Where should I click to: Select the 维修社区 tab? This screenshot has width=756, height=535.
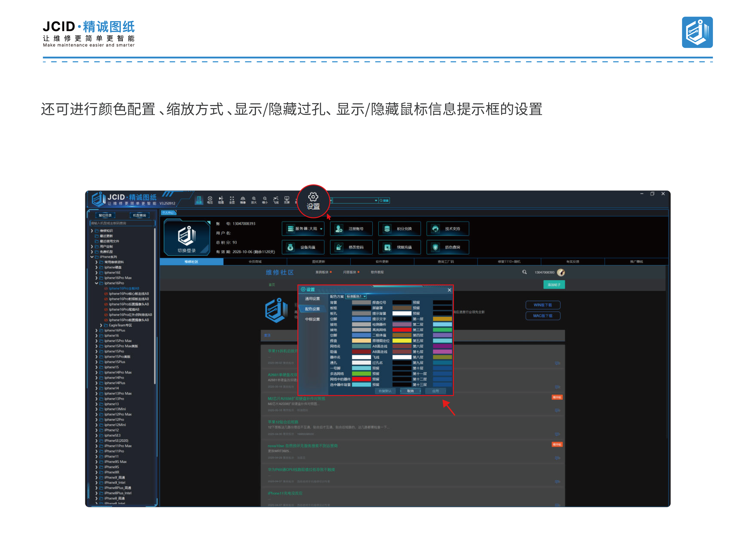(191, 262)
